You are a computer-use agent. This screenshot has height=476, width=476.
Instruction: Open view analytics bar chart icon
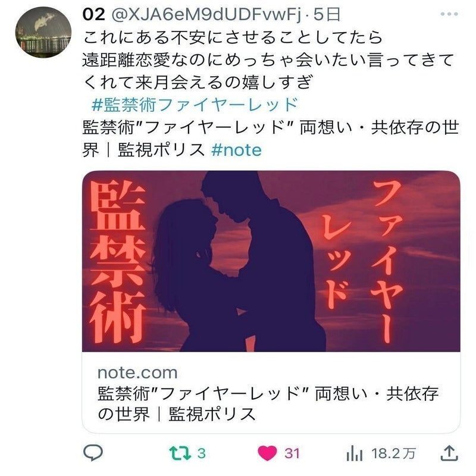[x=355, y=453]
